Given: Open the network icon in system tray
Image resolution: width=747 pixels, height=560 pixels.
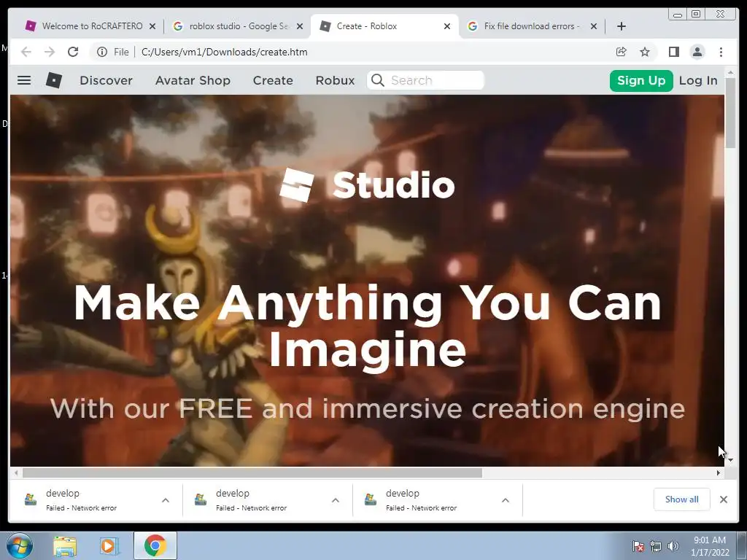Looking at the screenshot, I should point(656,546).
